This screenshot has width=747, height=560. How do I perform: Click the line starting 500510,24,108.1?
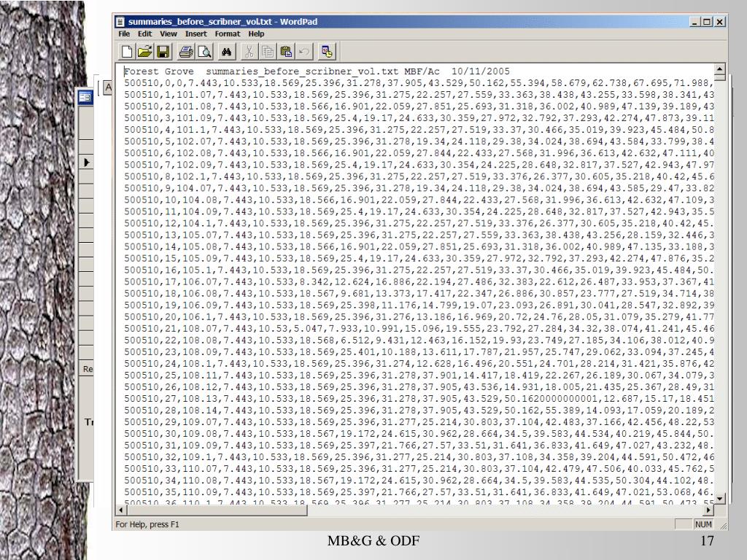tap(419, 364)
